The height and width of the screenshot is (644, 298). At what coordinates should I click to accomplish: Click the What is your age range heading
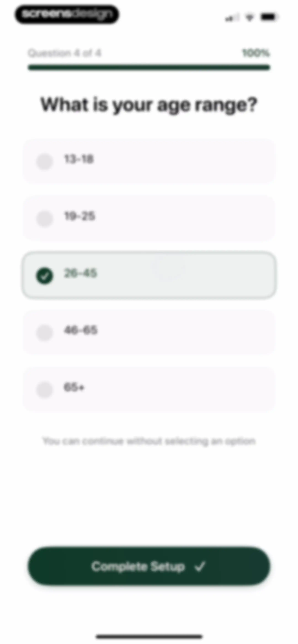tap(149, 105)
